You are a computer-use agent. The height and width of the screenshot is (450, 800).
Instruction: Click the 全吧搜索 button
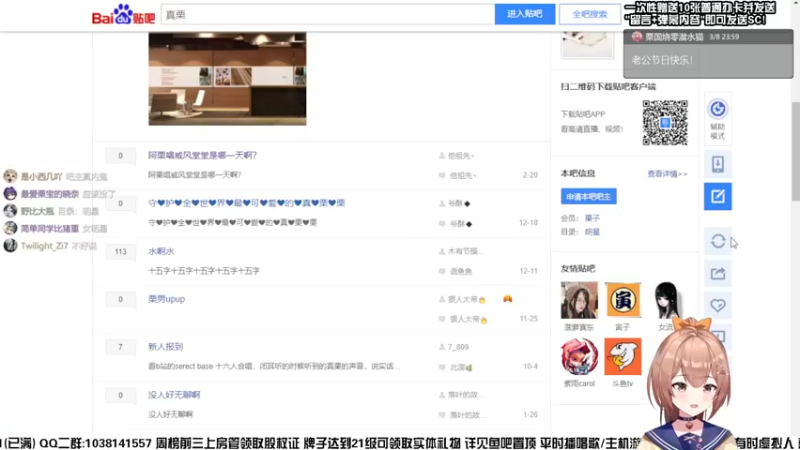coord(590,14)
